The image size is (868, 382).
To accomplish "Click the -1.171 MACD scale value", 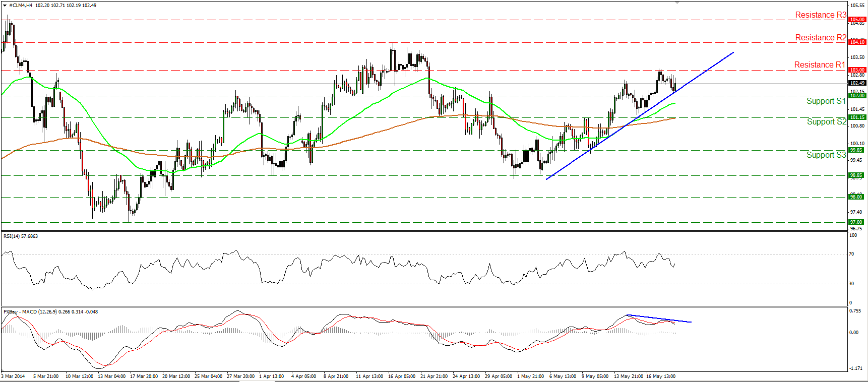I will coord(856,368).
